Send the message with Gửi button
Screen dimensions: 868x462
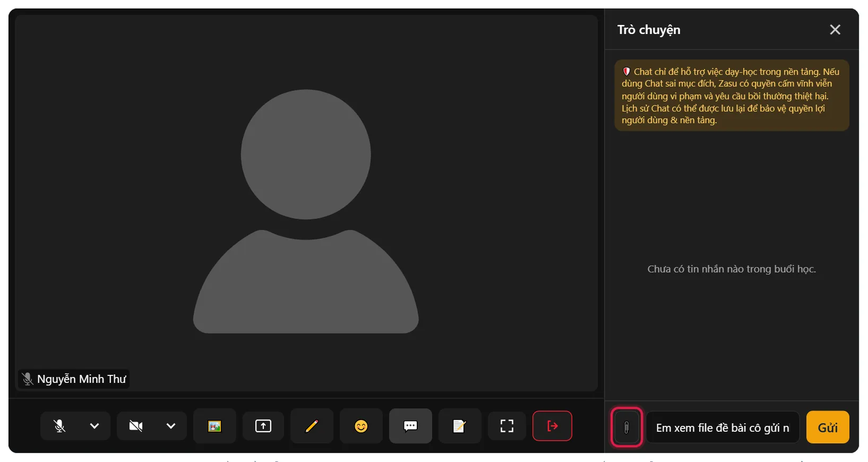pyautogui.click(x=828, y=427)
